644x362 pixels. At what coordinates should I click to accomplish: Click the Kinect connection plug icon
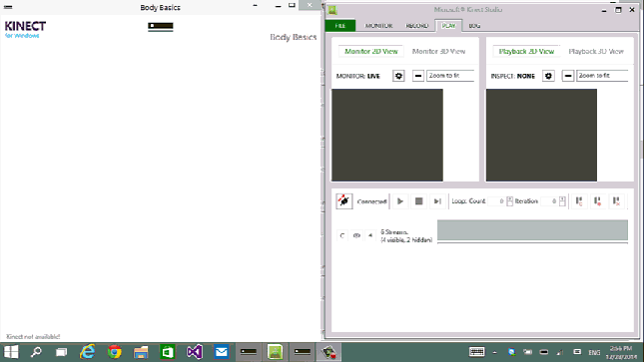(x=344, y=201)
